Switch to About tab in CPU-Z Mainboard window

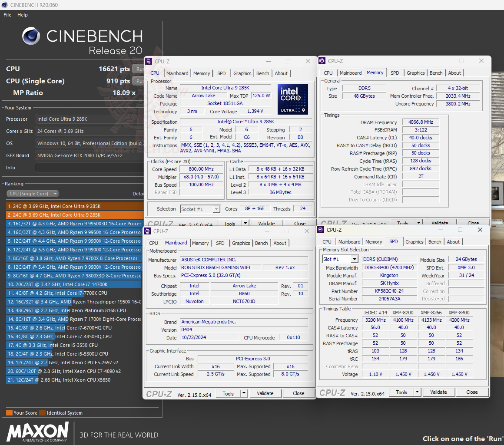pyautogui.click(x=280, y=243)
